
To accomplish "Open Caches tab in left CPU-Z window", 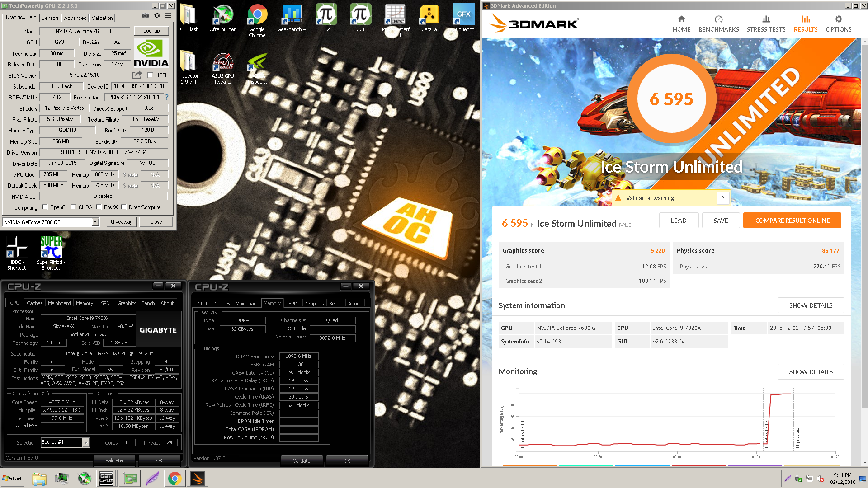I will [34, 303].
